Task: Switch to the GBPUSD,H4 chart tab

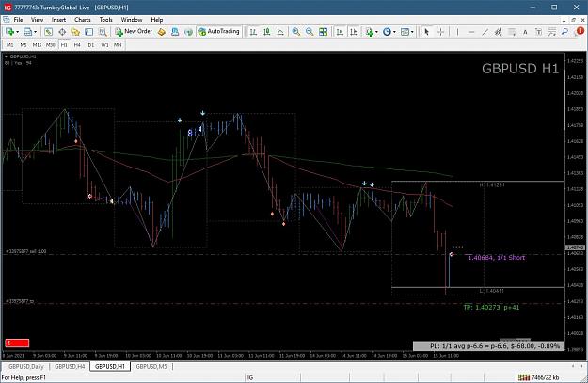Action: click(70, 366)
